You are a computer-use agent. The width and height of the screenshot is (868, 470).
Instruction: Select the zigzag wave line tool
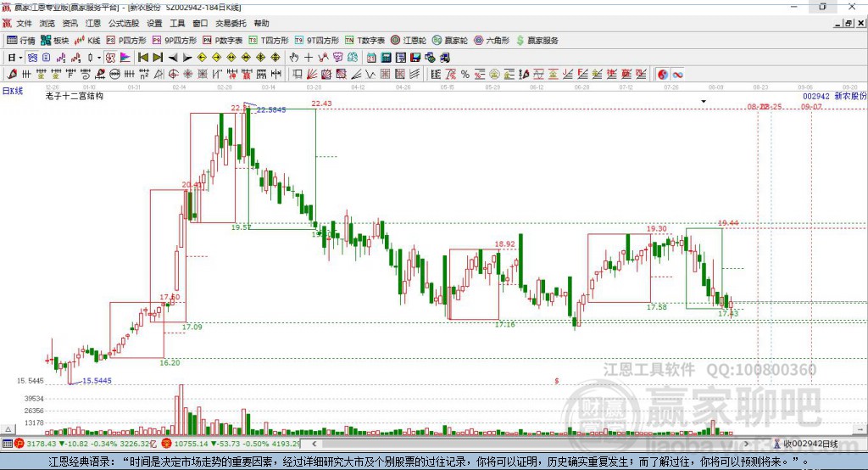[370, 75]
